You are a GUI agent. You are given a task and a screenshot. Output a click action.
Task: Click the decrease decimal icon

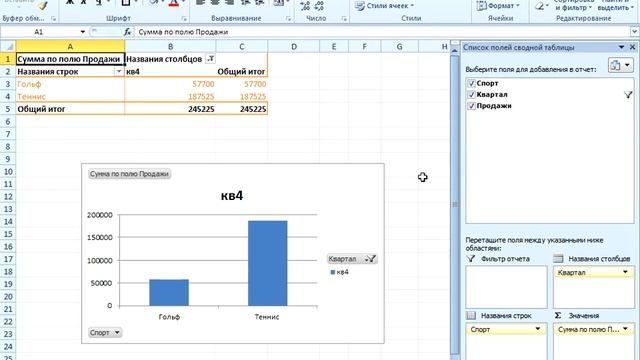point(319,5)
